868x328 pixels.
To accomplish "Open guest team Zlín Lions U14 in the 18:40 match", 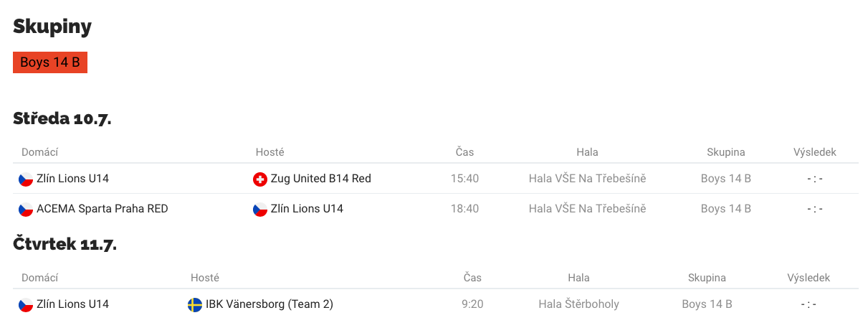I will pyautogui.click(x=307, y=209).
